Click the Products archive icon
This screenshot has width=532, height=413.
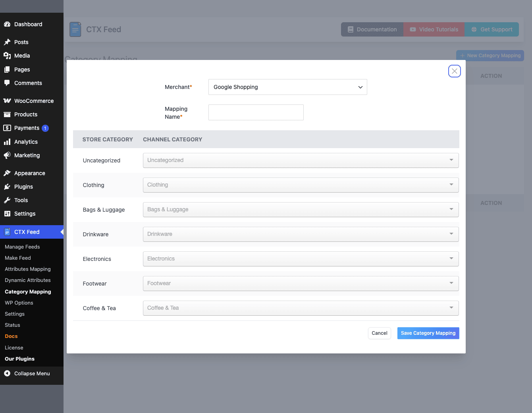7,114
